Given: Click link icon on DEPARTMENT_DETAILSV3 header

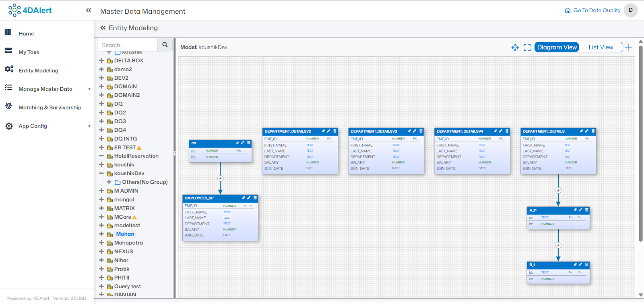Looking at the screenshot, I should pos(409,131).
